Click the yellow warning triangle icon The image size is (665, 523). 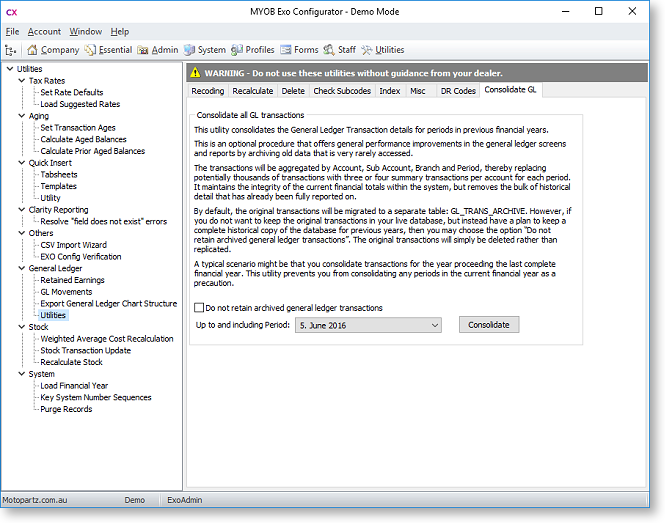[x=195, y=73]
